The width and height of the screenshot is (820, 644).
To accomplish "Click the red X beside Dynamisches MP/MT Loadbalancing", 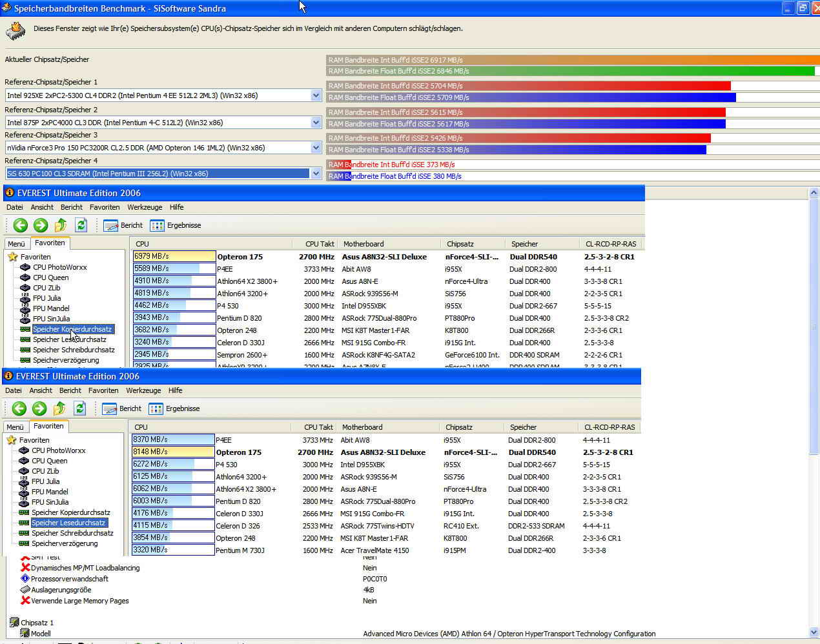I will click(x=25, y=567).
